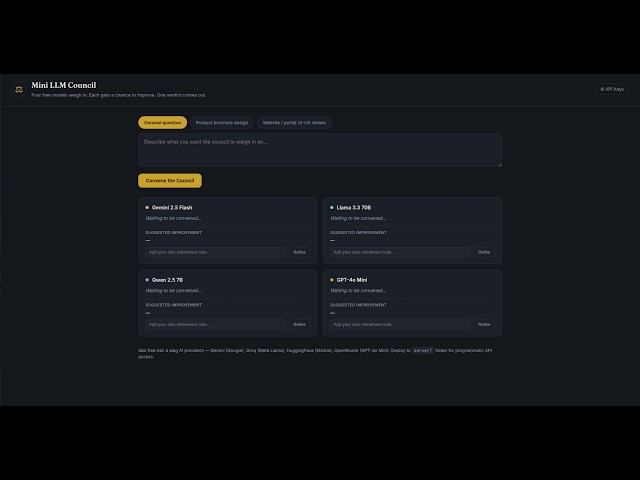The height and width of the screenshot is (480, 640).
Task: Click Convene the Council button
Action: click(170, 180)
